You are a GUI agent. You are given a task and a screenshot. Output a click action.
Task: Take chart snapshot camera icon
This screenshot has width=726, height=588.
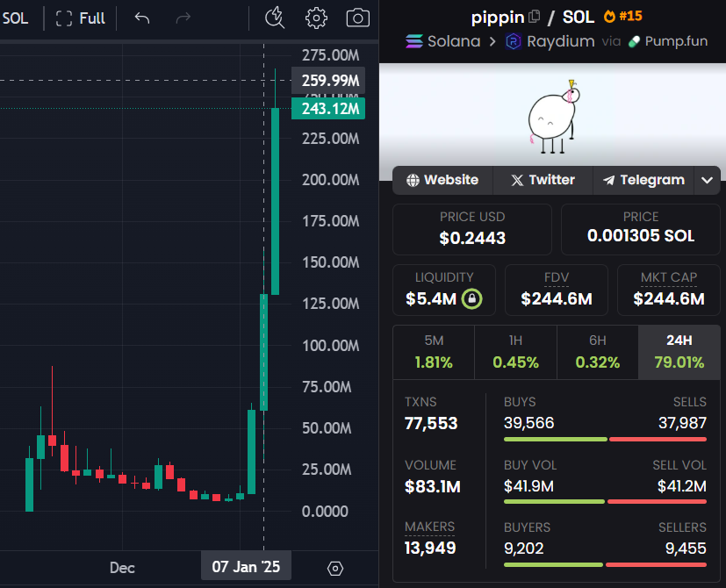[x=358, y=18]
